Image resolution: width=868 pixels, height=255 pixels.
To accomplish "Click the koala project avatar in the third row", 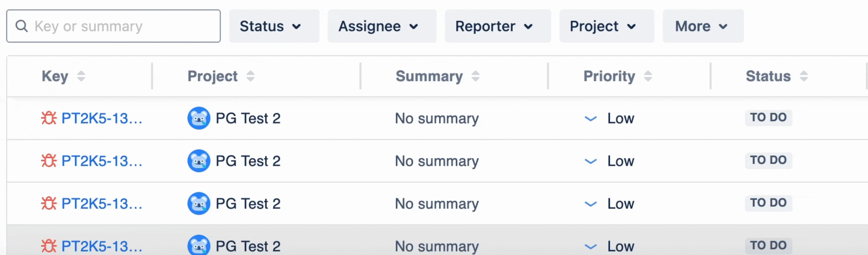I will [x=199, y=203].
